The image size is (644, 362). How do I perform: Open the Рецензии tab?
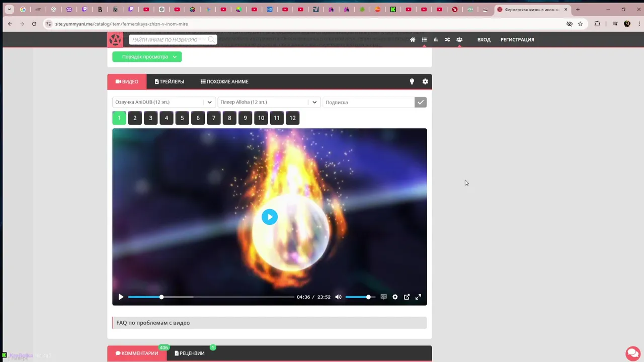190,353
